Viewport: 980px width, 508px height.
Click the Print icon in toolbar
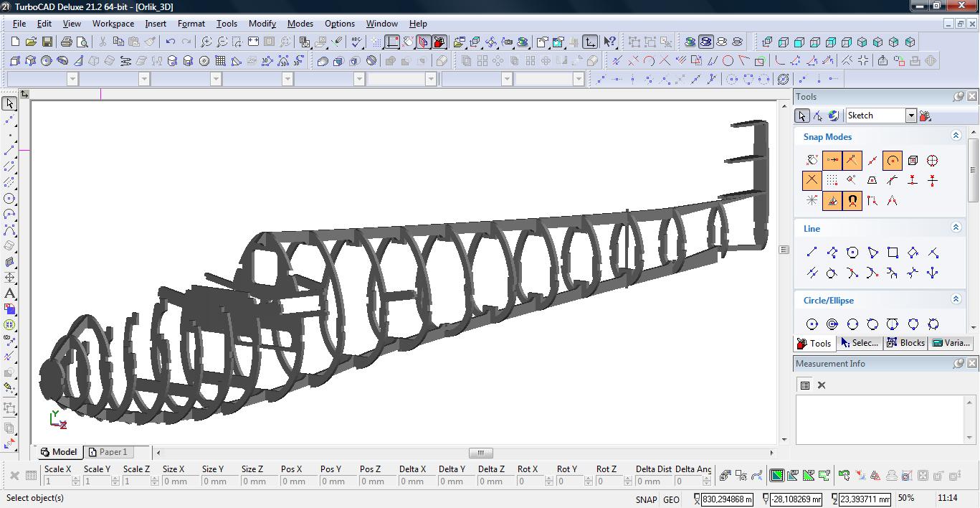tap(66, 42)
